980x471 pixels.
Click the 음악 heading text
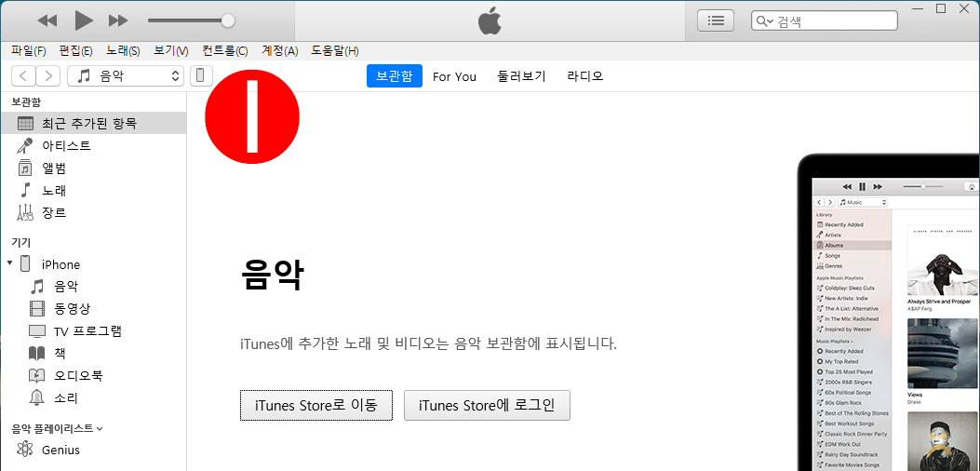[272, 276]
